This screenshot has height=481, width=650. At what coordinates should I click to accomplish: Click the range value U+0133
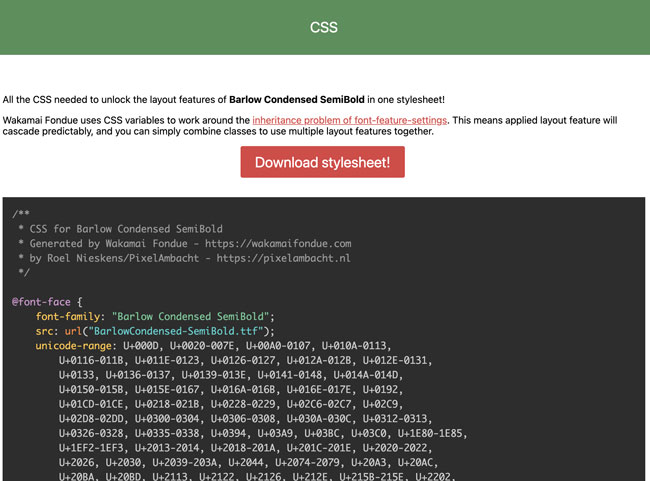click(x=76, y=375)
